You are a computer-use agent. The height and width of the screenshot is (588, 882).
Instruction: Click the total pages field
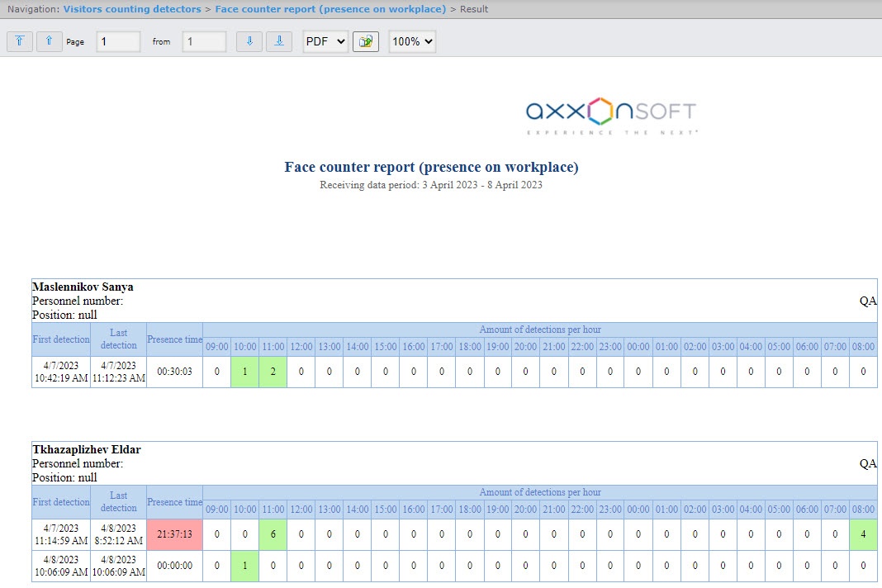(x=204, y=41)
